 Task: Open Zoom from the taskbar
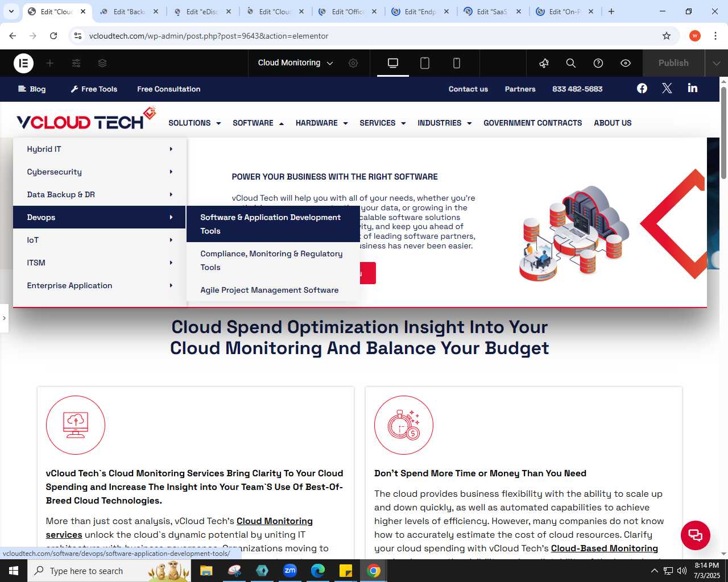pyautogui.click(x=290, y=571)
